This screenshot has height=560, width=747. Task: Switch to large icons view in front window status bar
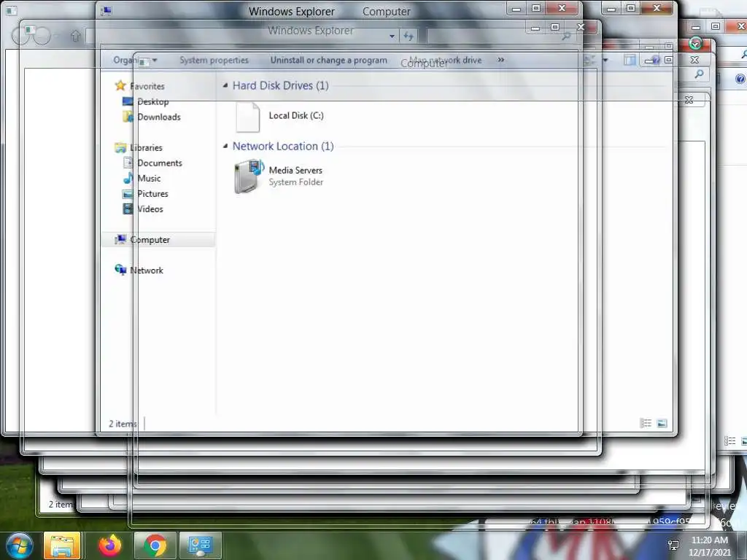pos(662,424)
